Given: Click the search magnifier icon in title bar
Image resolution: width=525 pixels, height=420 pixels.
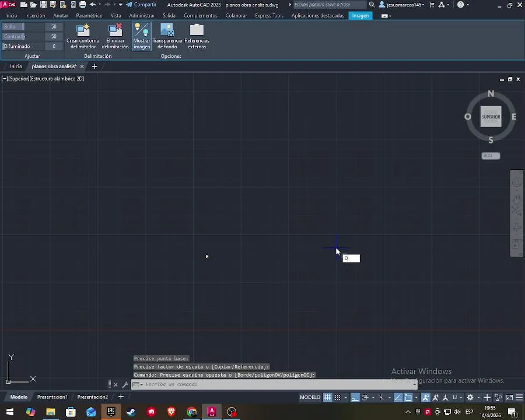Looking at the screenshot, I should 372,5.
